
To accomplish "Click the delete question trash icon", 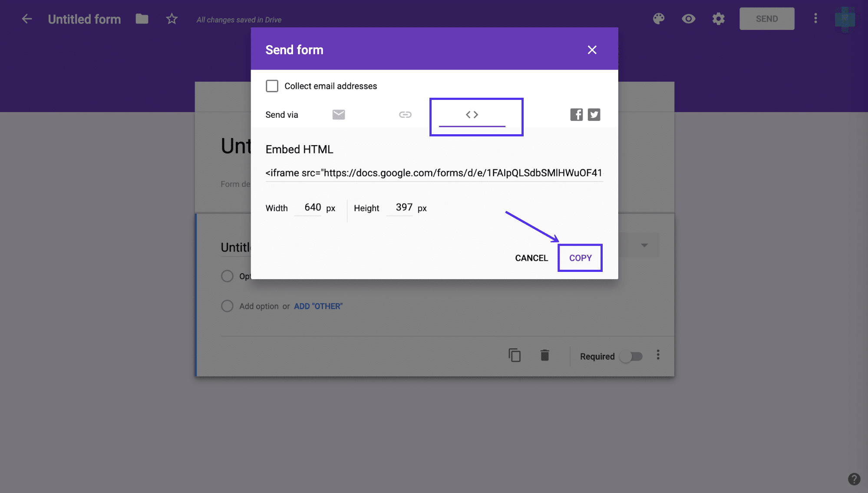I will (x=544, y=356).
